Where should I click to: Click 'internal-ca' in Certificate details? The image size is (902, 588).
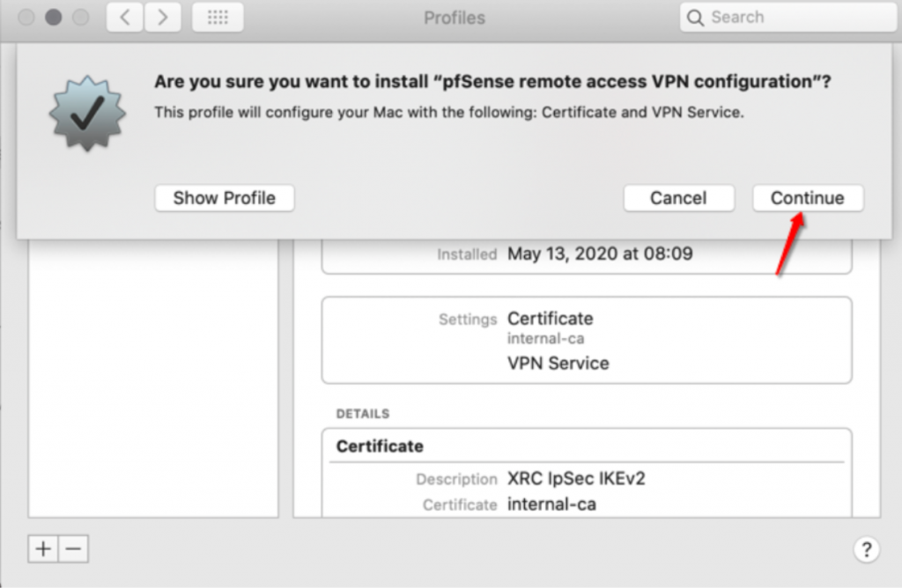551,504
